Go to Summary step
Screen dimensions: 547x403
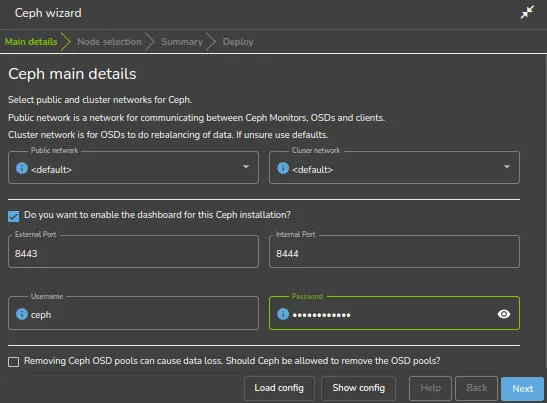[x=182, y=42]
